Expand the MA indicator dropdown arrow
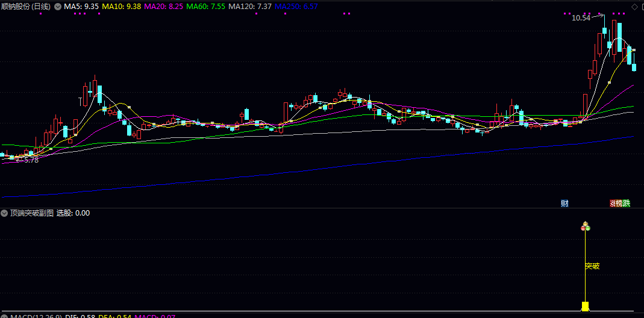 point(57,7)
